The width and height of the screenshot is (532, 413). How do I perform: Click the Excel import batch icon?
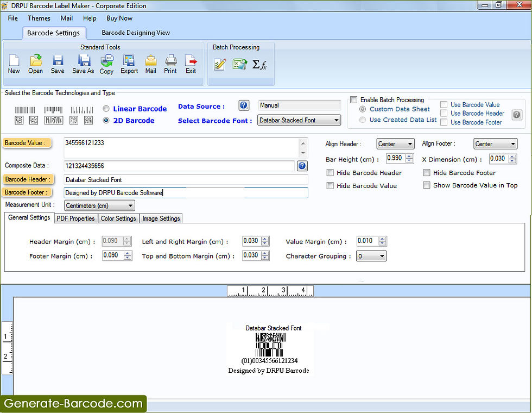tap(239, 64)
